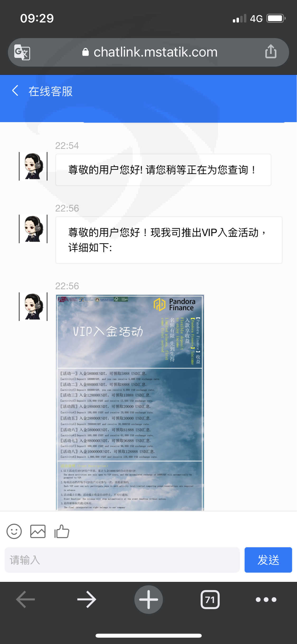
Task: Tap the agent avatar at 22:54
Action: point(33,166)
